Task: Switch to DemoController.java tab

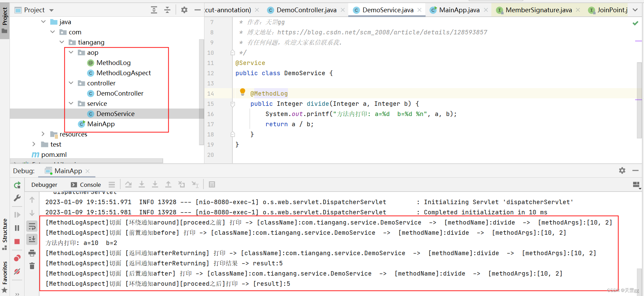Action: point(306,10)
